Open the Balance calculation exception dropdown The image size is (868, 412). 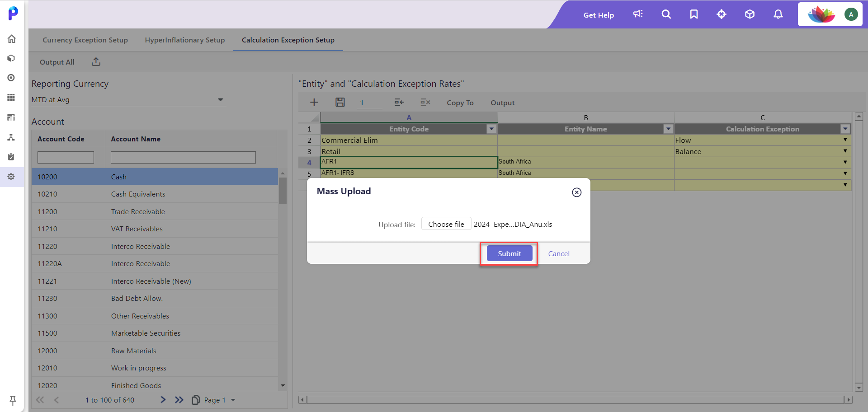coord(845,151)
